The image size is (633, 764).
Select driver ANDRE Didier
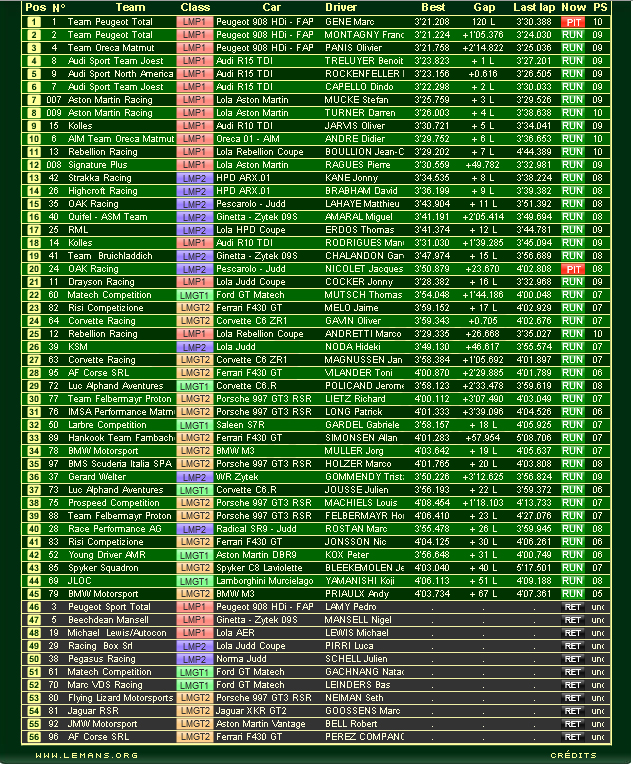coord(355,139)
